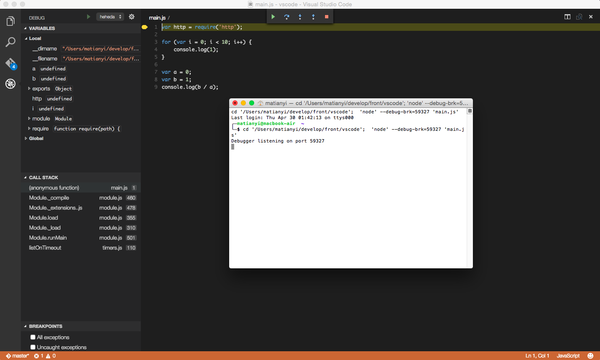
Task: Open the Explorer view in activity bar
Action: [10, 21]
